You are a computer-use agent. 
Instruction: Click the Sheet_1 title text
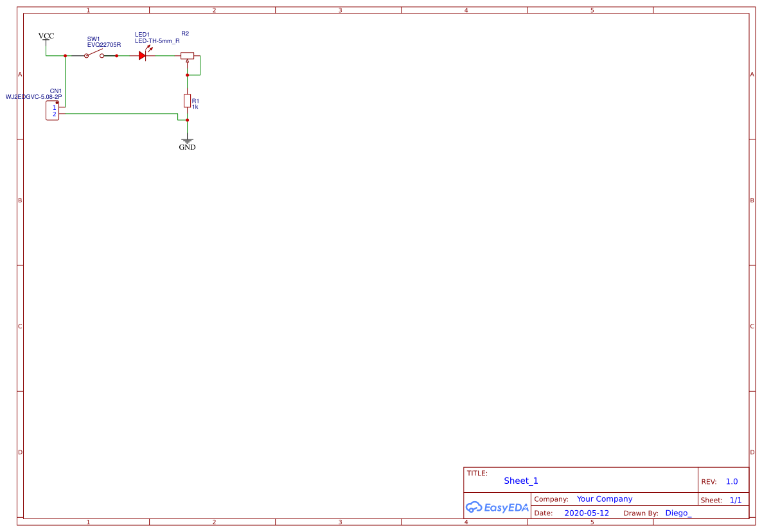tap(520, 481)
